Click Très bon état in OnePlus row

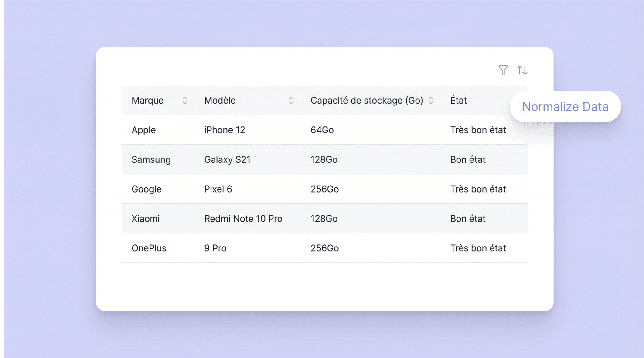(x=478, y=248)
